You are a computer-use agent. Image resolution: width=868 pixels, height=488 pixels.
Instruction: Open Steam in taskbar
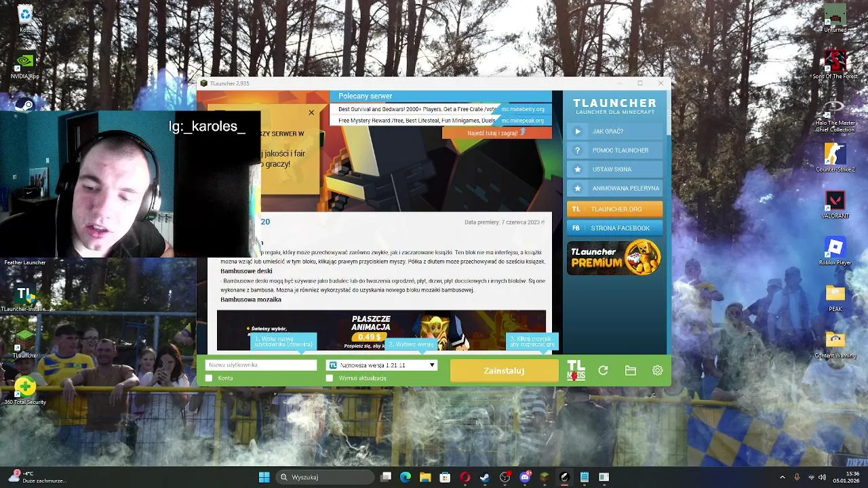[485, 477]
